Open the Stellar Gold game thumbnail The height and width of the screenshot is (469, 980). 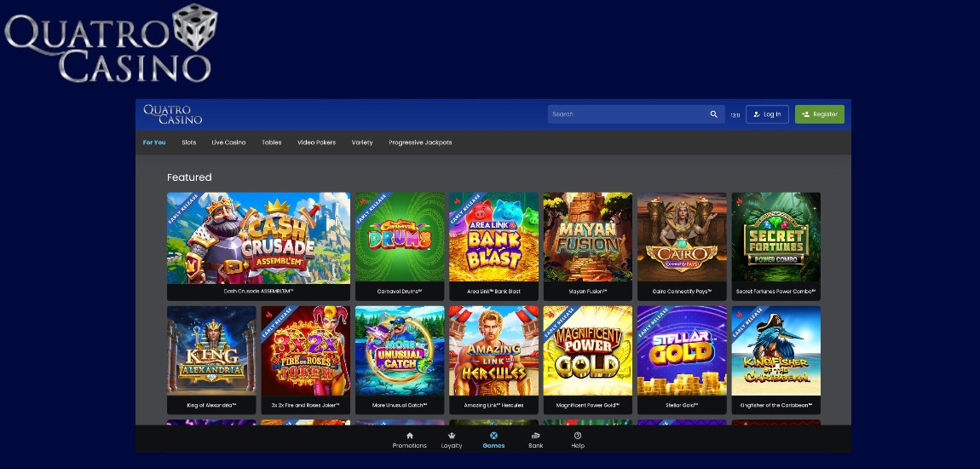pyautogui.click(x=682, y=350)
